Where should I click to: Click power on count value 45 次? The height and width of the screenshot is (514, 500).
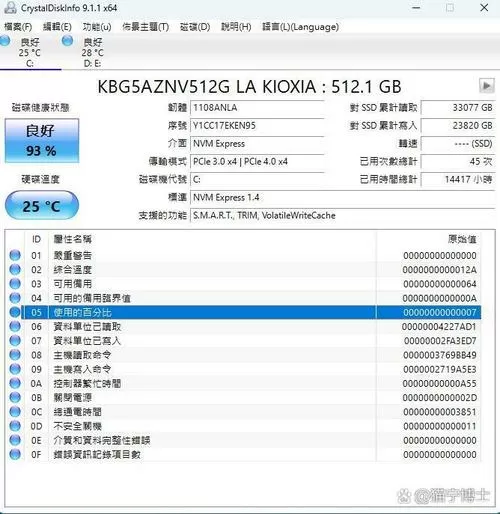(458, 162)
